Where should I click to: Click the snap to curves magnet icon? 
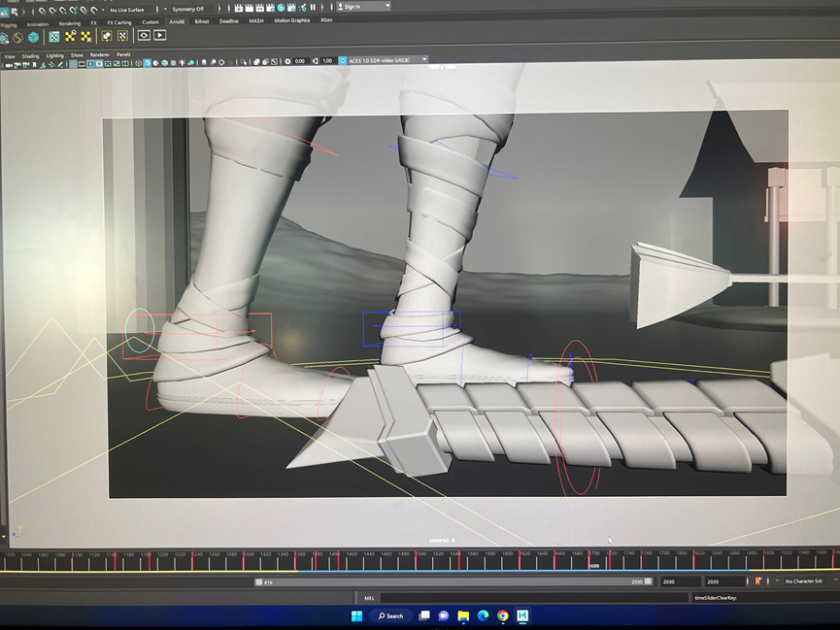point(52,11)
